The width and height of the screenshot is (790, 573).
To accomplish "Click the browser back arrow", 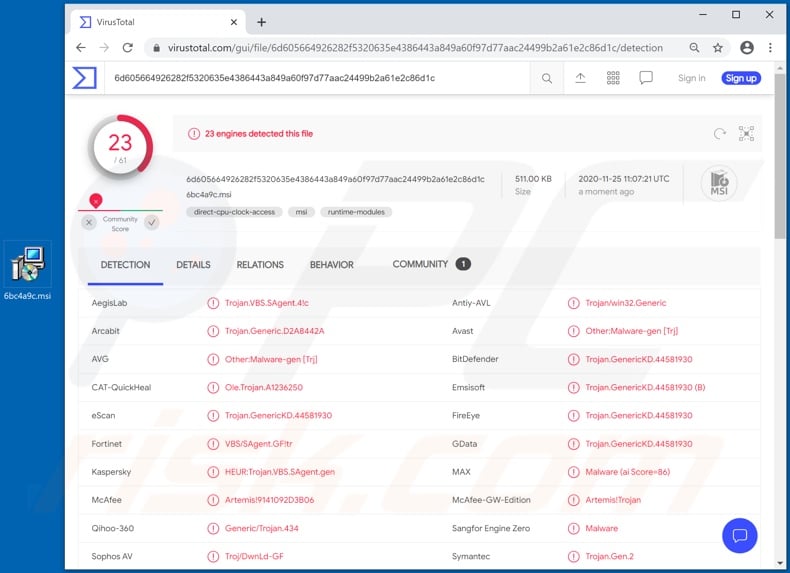I will [x=81, y=47].
